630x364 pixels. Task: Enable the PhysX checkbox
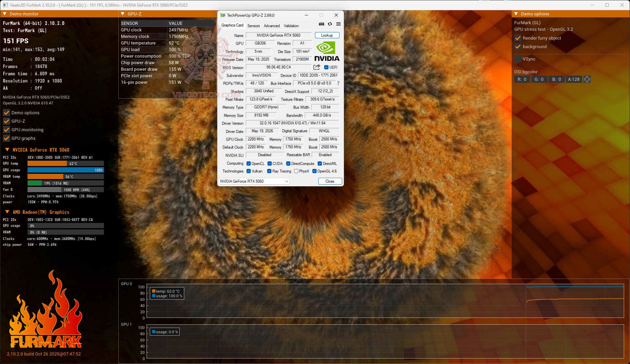pos(296,171)
